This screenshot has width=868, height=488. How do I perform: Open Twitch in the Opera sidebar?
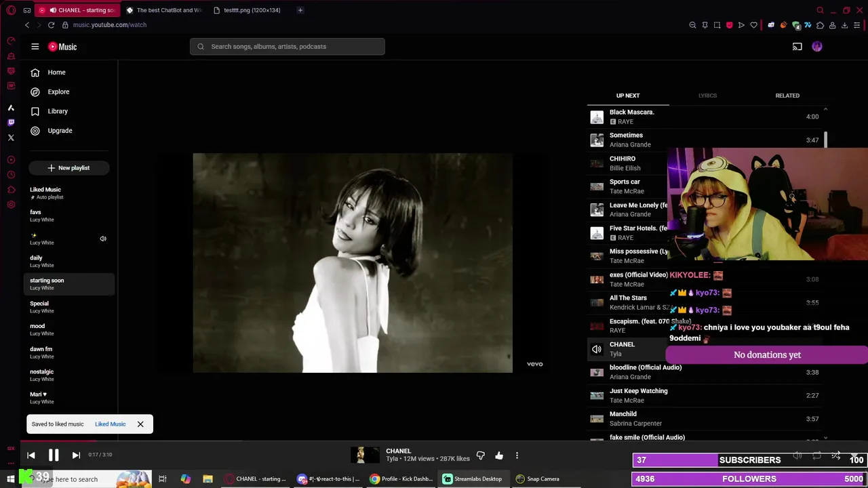tap(11, 123)
